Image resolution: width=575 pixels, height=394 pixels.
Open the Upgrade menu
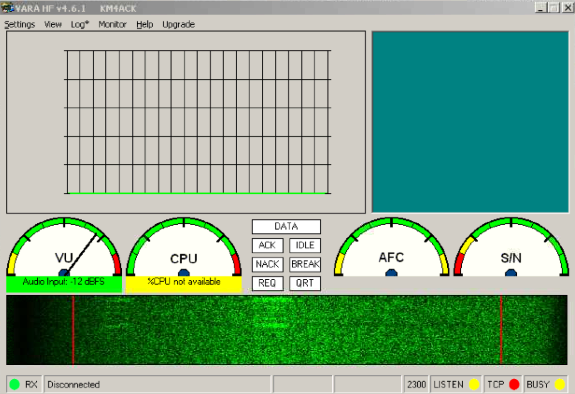click(179, 25)
